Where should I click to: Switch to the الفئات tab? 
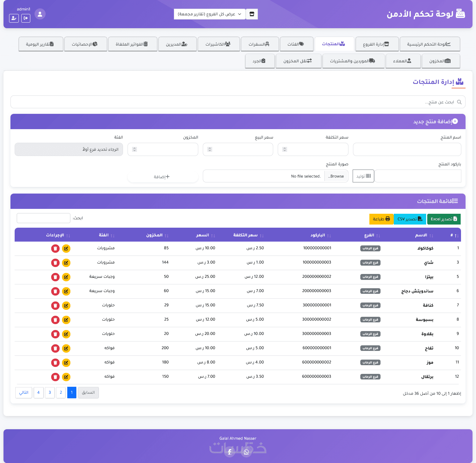296,44
